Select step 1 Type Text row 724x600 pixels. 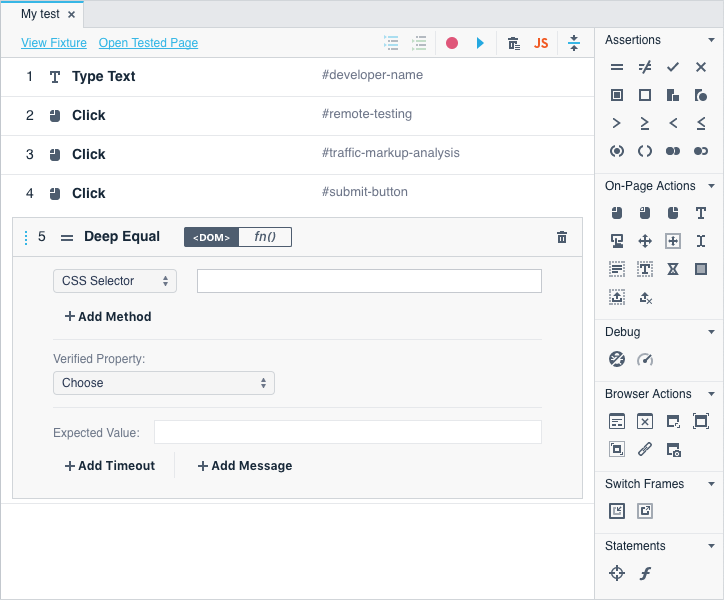(297, 77)
